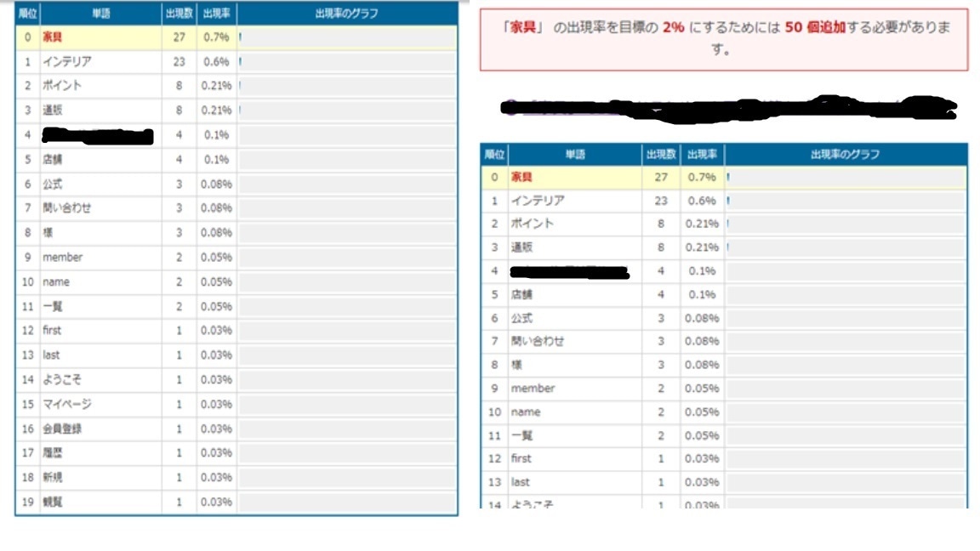Click 0.21% rate in ポイント row of left table
The image size is (980, 551).
click(216, 86)
